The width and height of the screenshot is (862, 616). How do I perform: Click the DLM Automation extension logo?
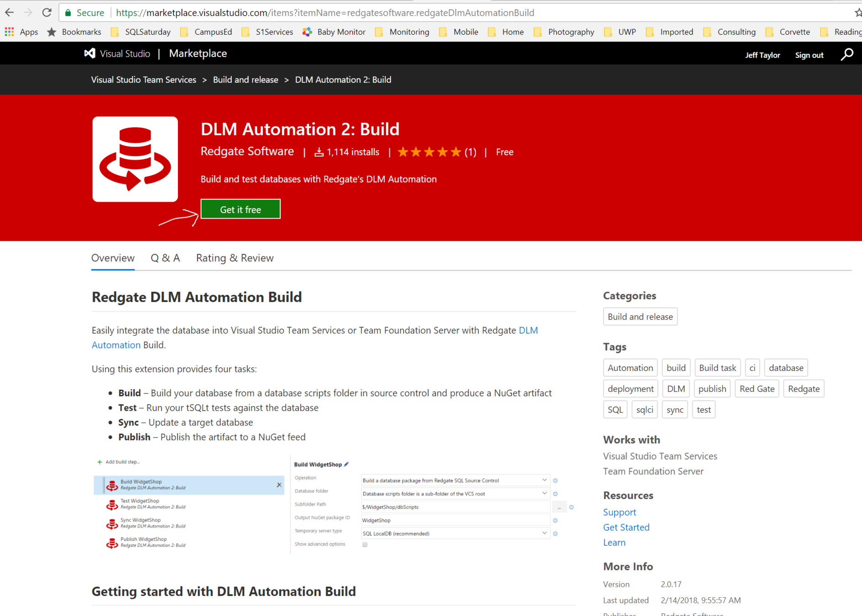[x=135, y=159]
